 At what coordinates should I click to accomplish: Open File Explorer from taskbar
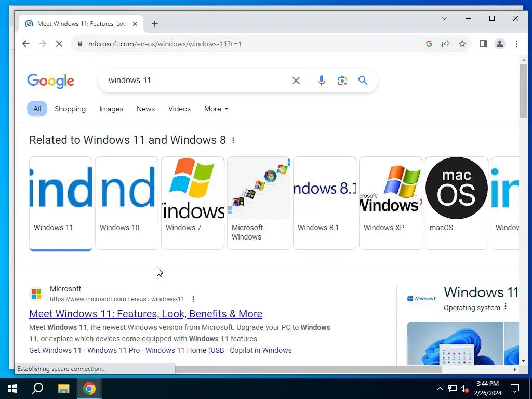pos(63,389)
